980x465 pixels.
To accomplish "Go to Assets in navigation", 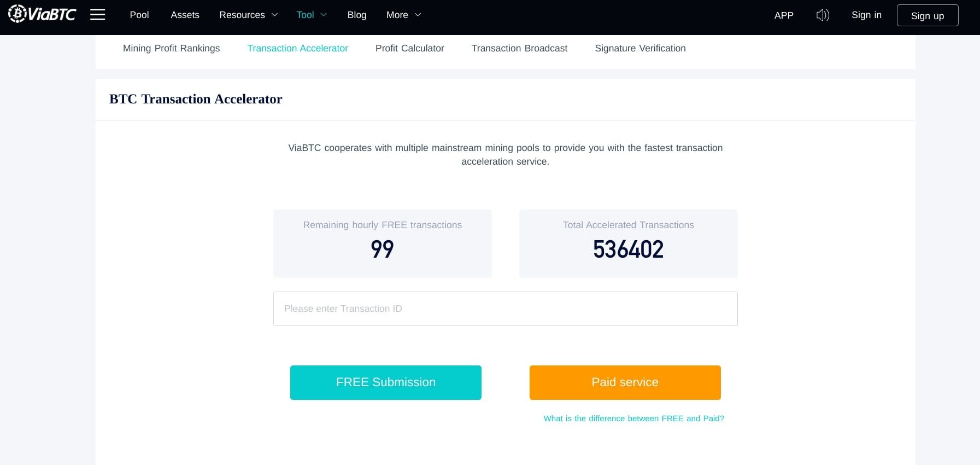I will coord(185,15).
